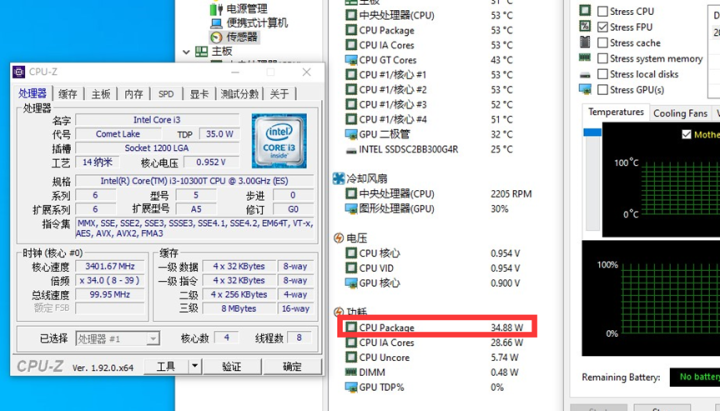Click the cooling fans section icon
720x411 pixels.
click(339, 178)
